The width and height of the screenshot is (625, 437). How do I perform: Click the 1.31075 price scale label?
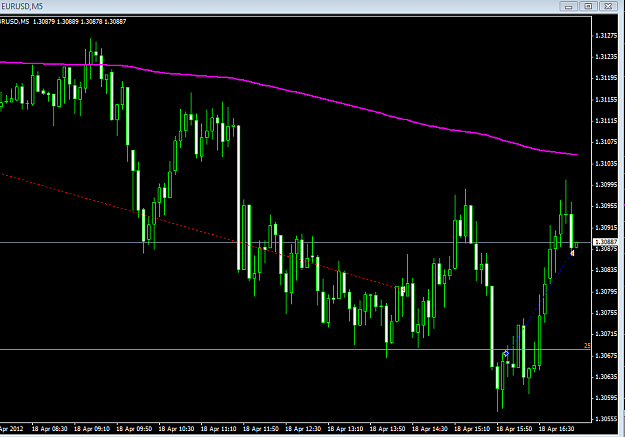[606, 142]
